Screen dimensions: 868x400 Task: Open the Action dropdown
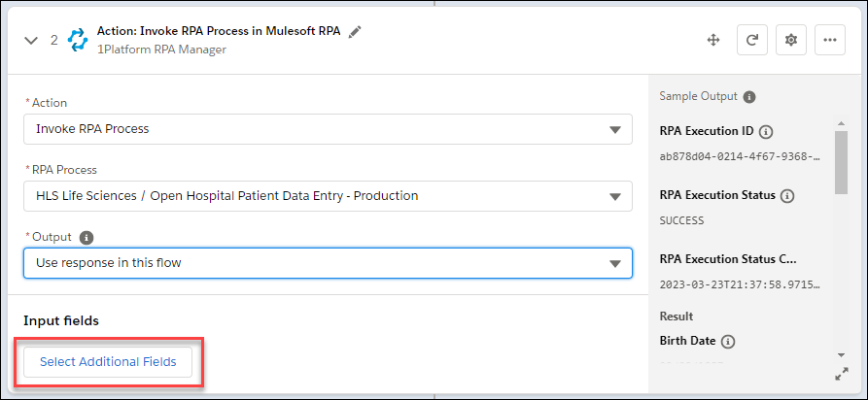click(328, 129)
